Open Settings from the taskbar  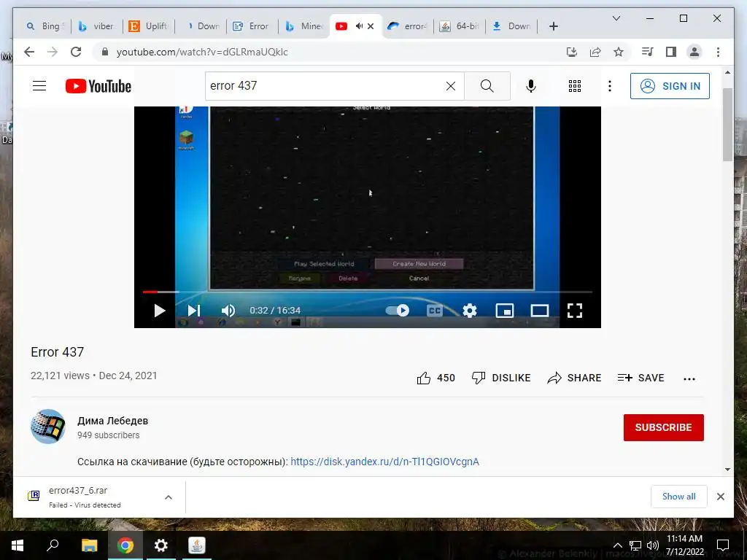161,545
